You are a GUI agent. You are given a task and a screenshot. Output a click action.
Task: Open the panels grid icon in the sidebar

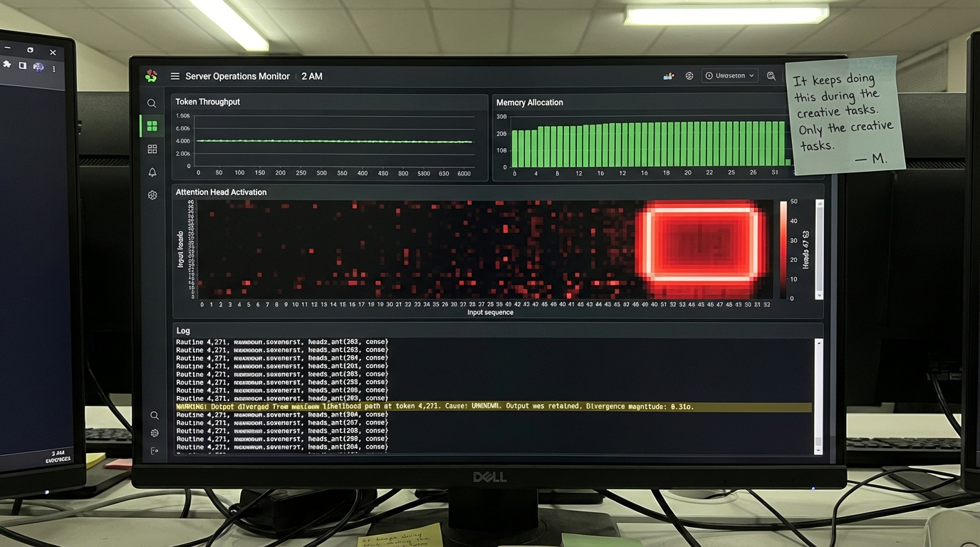coord(152,149)
